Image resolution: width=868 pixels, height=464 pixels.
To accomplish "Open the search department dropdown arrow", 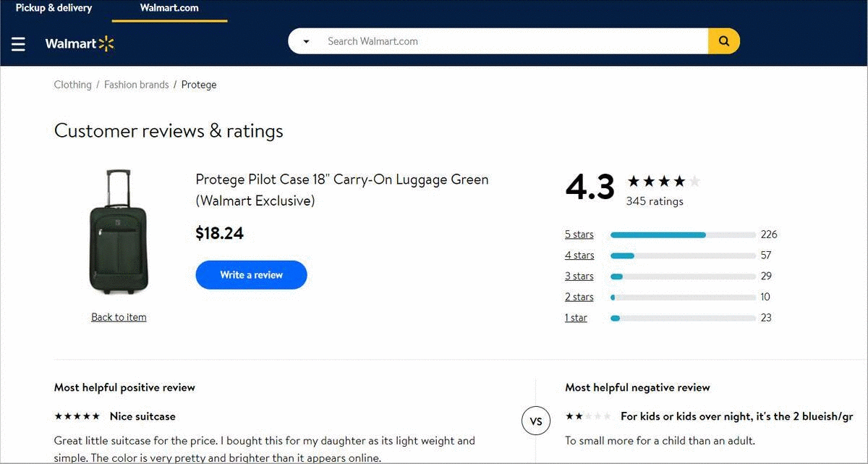I will point(306,41).
